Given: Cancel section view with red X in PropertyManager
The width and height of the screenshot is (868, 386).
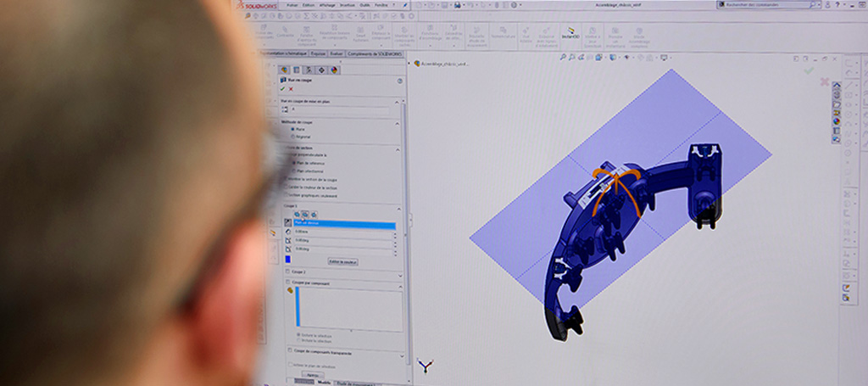Looking at the screenshot, I should click(x=291, y=88).
